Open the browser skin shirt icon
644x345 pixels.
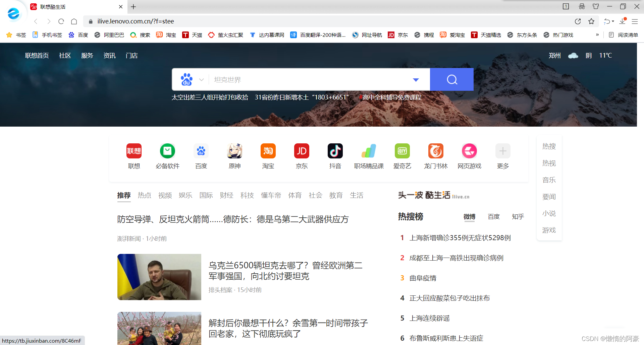(596, 6)
